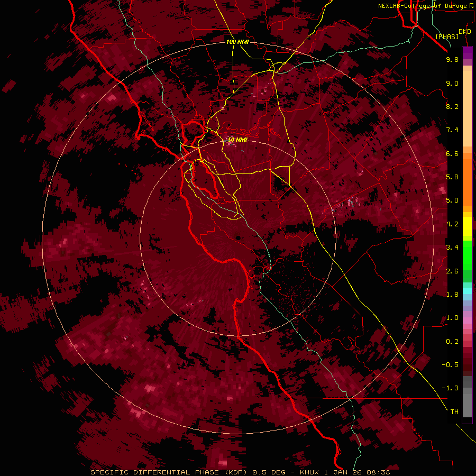Click the 50 NMI range ring label

pos(237,140)
